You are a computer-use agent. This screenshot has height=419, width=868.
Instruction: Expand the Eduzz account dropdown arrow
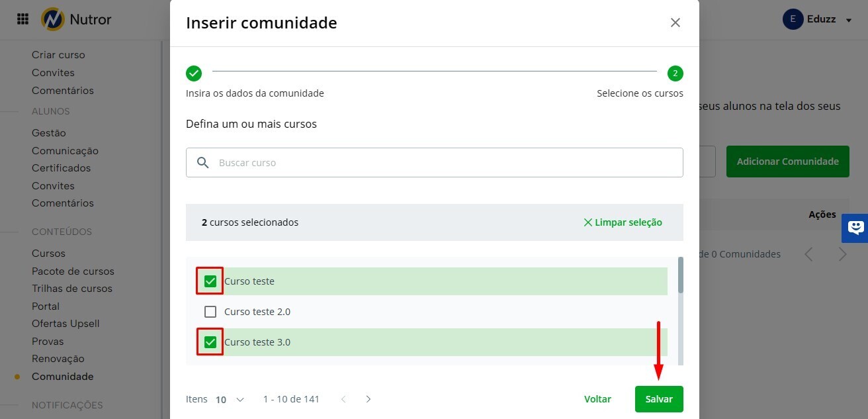coord(849,20)
